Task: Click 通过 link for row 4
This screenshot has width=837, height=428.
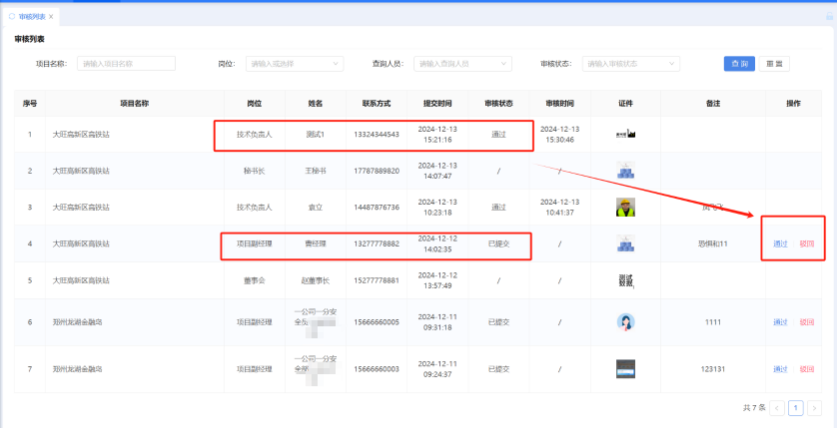Action: pos(780,245)
